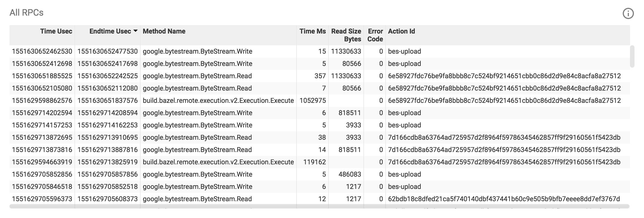
Task: Sort by the Method Name column header
Action: pyautogui.click(x=164, y=31)
